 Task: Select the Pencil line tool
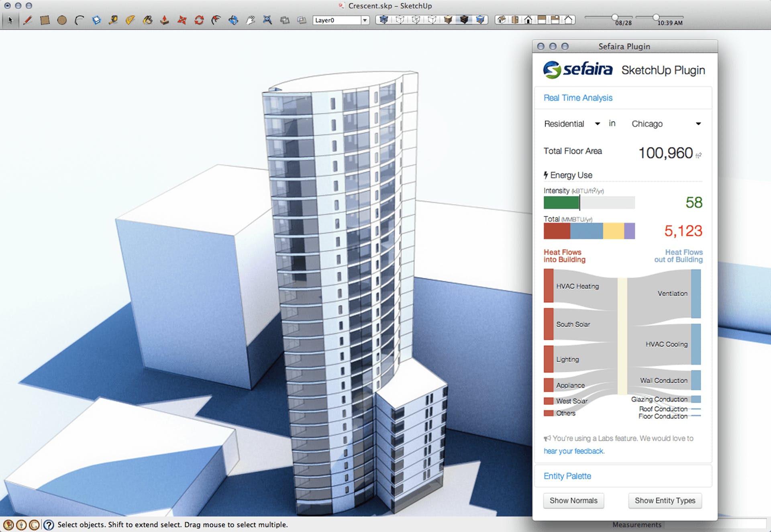28,20
